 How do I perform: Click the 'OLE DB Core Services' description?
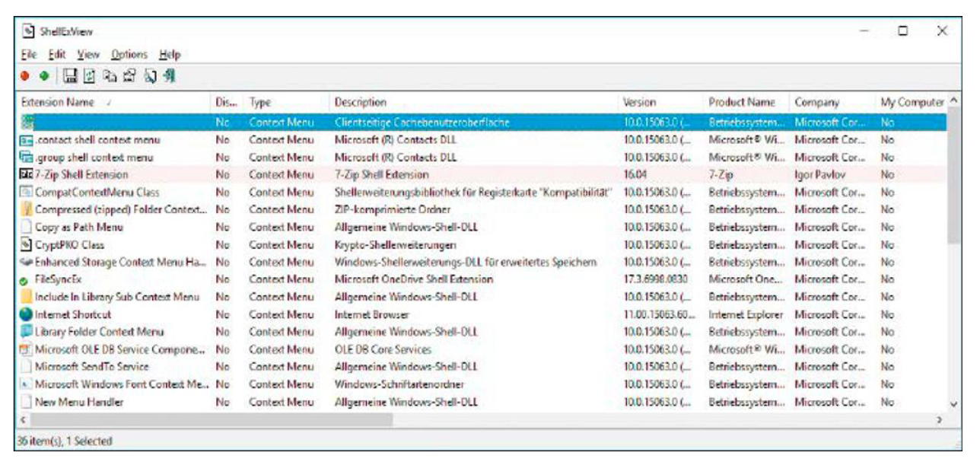coord(383,349)
